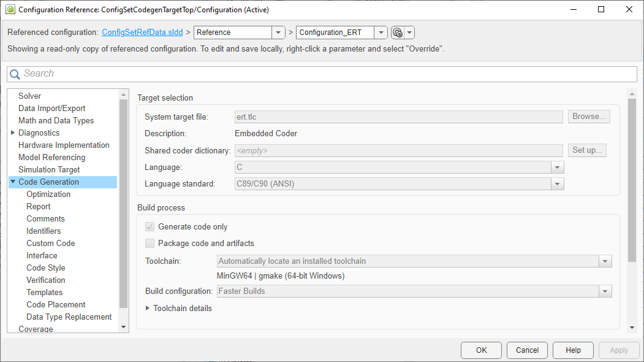The width and height of the screenshot is (644, 362).
Task: Select Hardware Implementation category
Action: tap(64, 145)
